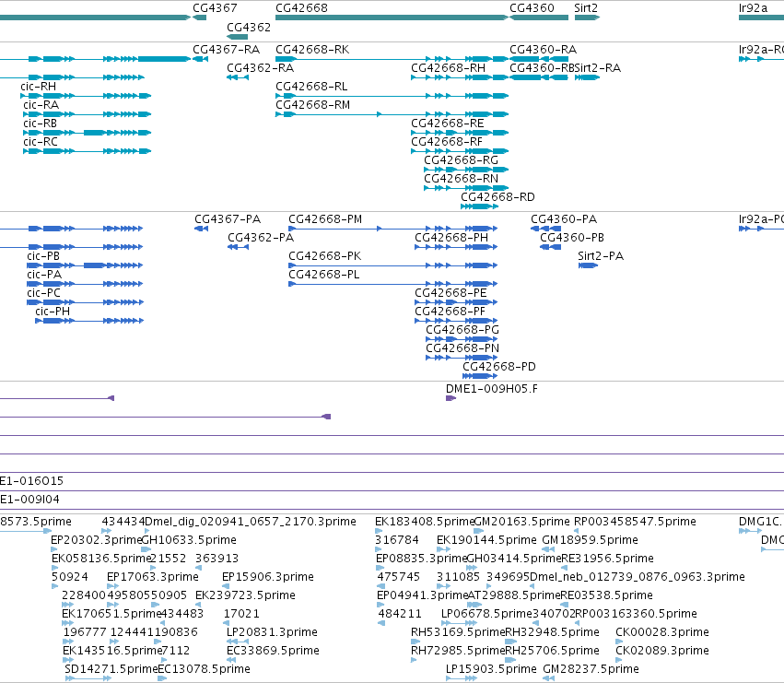Select the E1-009I04 clone label

click(29, 500)
